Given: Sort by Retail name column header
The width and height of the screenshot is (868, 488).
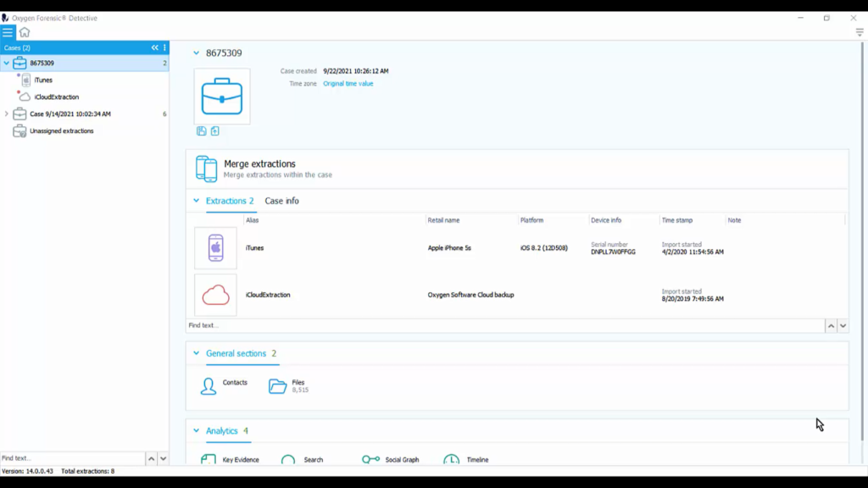Looking at the screenshot, I should pyautogui.click(x=443, y=220).
